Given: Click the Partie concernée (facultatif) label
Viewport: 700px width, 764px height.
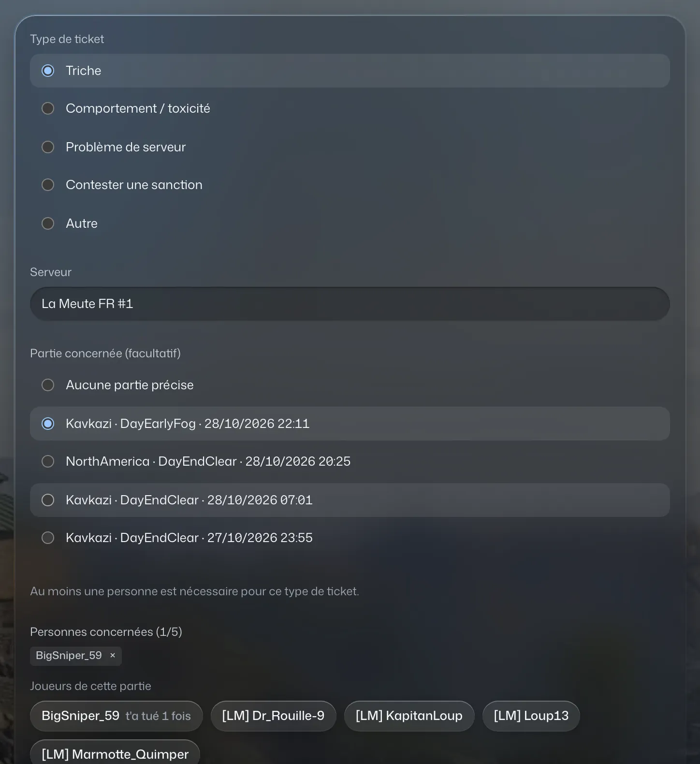Looking at the screenshot, I should pyautogui.click(x=105, y=353).
